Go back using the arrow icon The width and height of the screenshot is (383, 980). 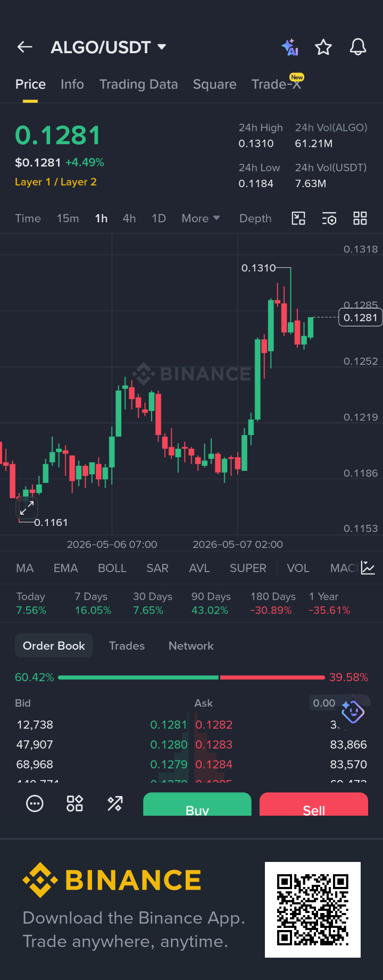coord(25,47)
